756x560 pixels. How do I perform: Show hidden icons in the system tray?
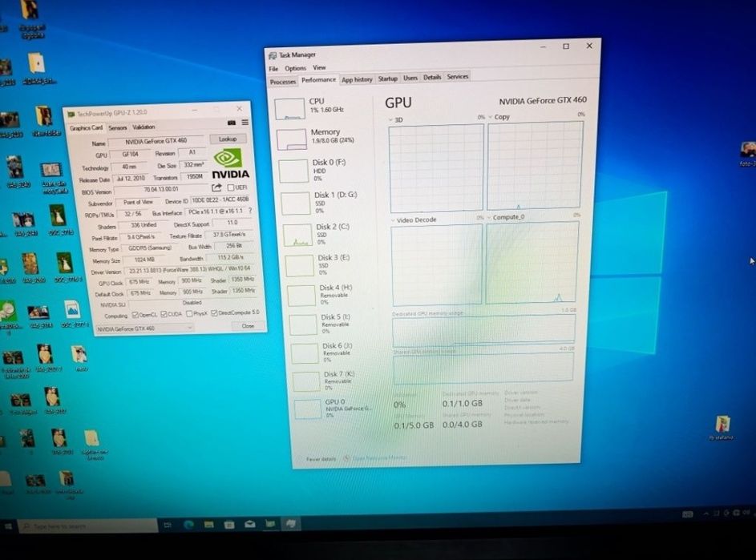[x=705, y=514]
